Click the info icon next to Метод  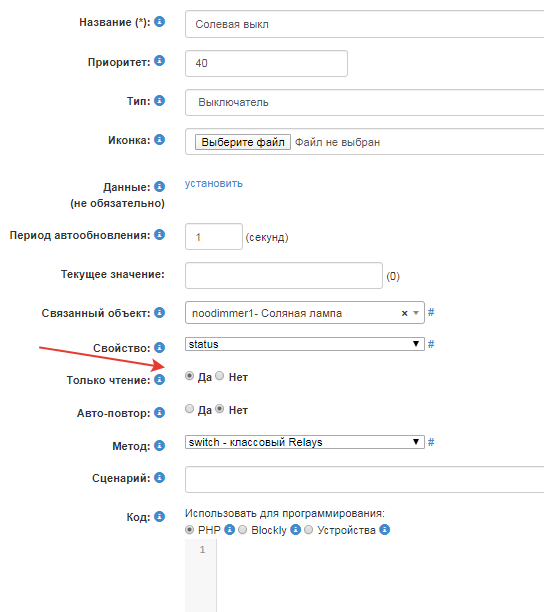point(159,445)
